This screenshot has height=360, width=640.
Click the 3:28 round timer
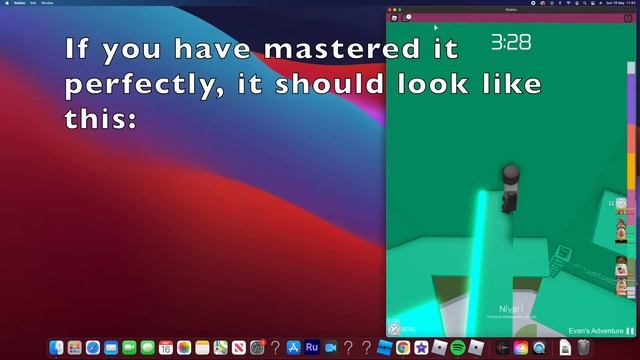point(511,42)
